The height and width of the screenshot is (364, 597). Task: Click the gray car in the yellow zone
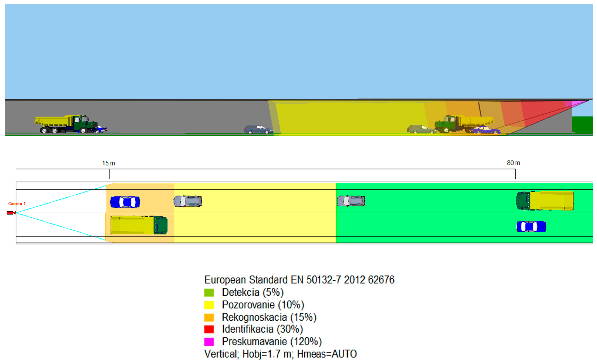pyautogui.click(x=188, y=201)
